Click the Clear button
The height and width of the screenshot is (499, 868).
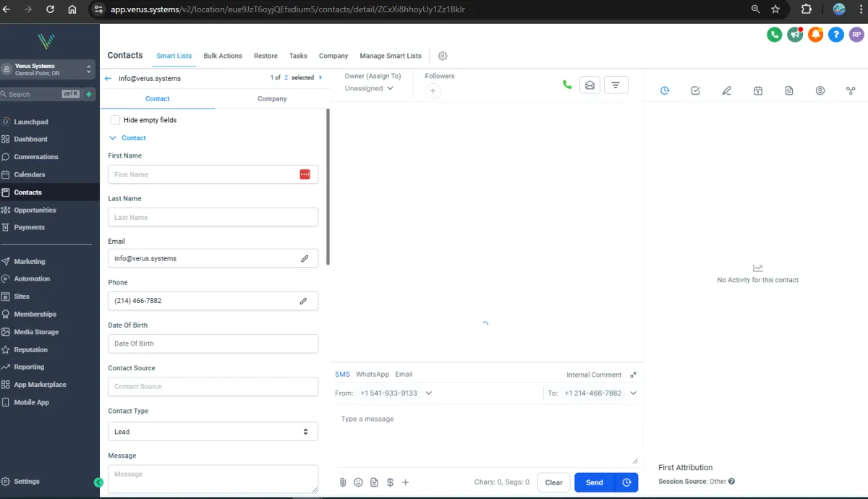554,482
